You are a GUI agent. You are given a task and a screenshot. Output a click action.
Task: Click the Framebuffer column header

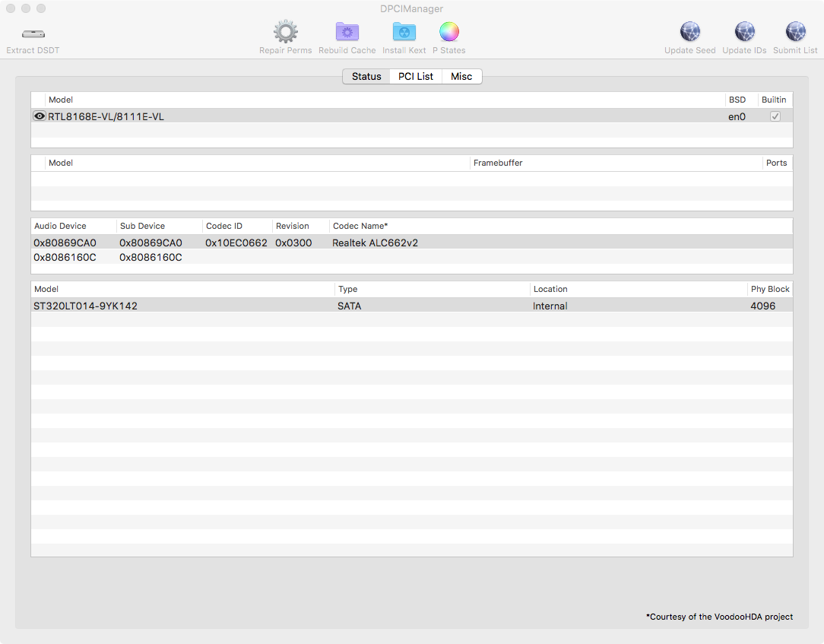tap(498, 163)
